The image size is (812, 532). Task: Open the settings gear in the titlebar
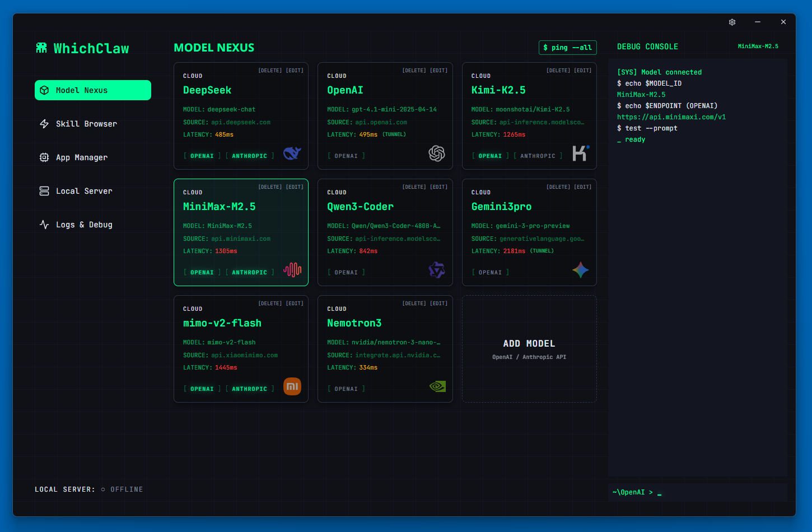(732, 22)
